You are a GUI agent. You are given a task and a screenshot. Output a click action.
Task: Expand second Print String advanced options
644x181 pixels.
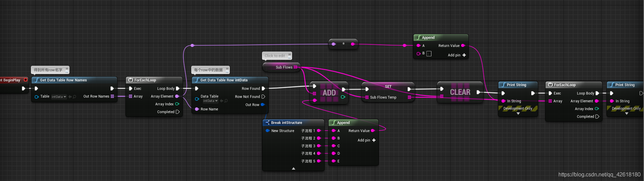pyautogui.click(x=626, y=113)
